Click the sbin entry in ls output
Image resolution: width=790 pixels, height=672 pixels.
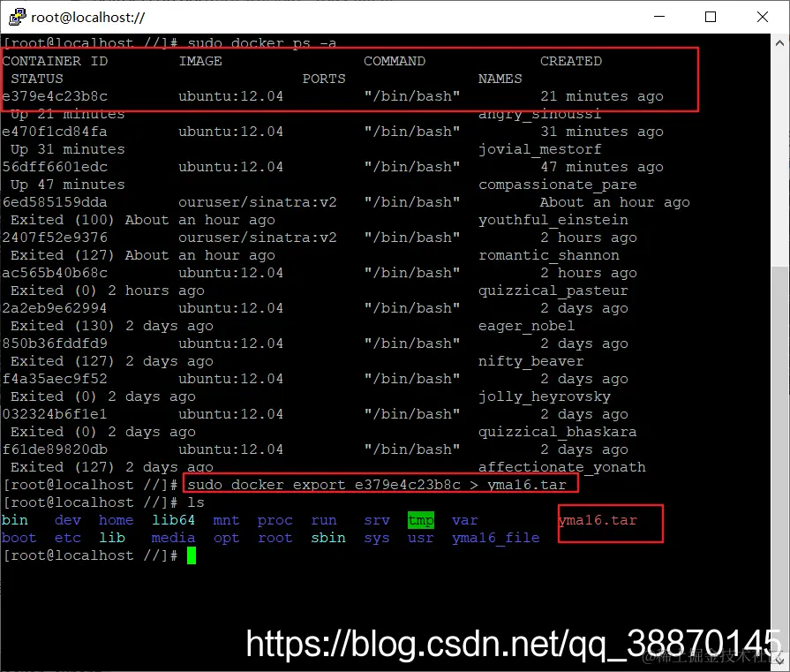coord(328,538)
